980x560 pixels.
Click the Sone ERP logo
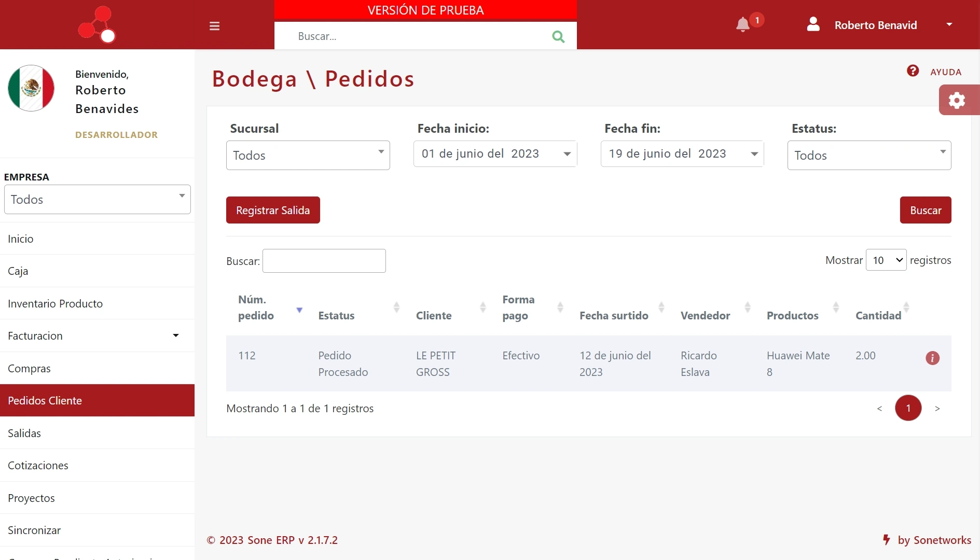pyautogui.click(x=97, y=24)
